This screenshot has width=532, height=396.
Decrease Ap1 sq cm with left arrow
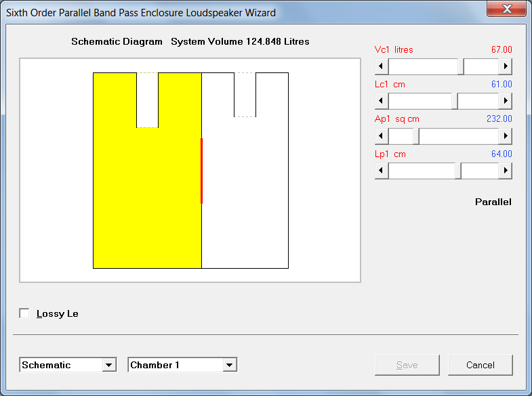click(382, 136)
